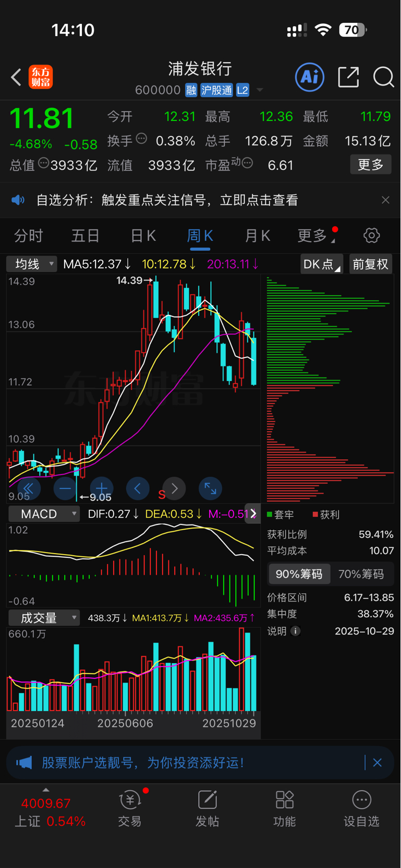Open the 成交量 indicator dropdown
401x868 pixels.
click(44, 618)
